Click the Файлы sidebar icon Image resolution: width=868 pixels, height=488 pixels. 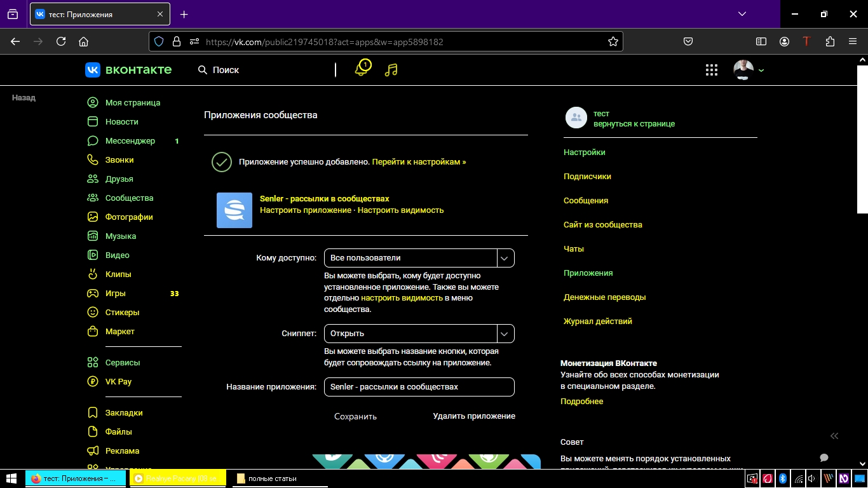tap(93, 431)
